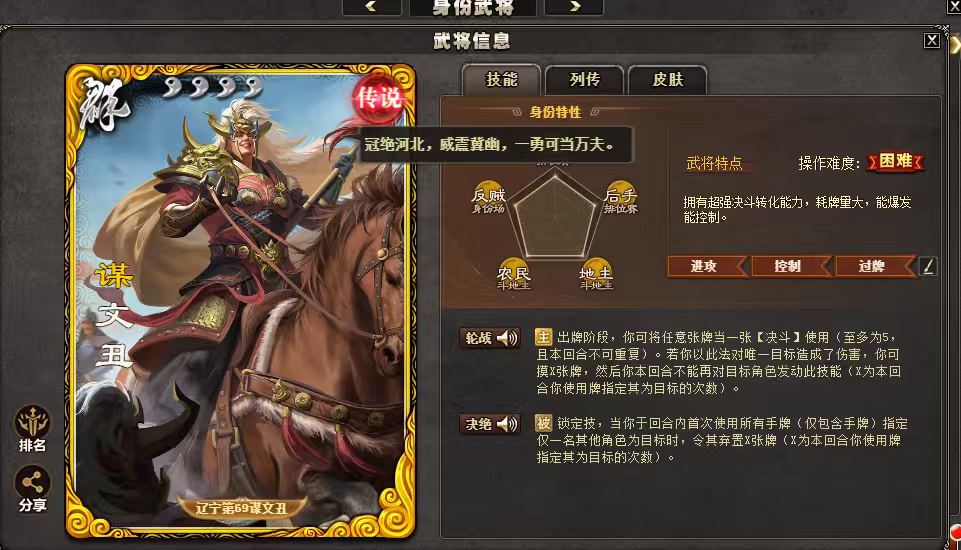Switch to the 技能 tab

pyautogui.click(x=501, y=80)
